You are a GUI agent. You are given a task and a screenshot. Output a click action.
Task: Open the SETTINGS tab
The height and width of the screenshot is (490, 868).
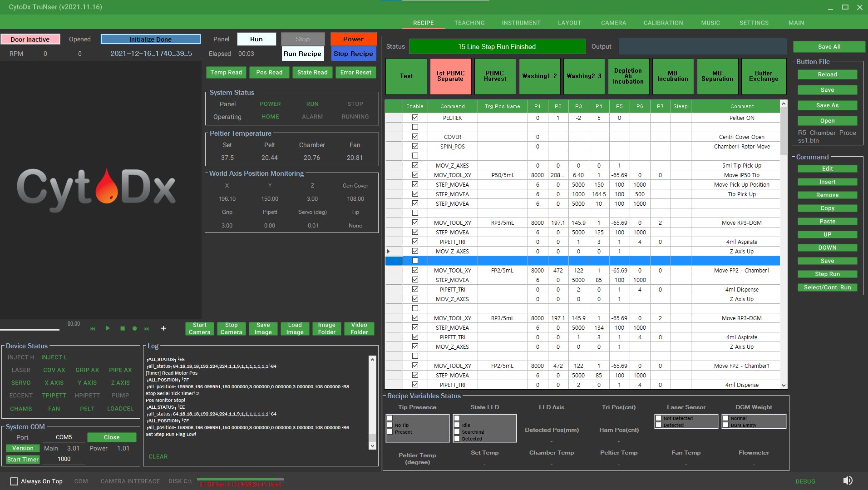(x=754, y=23)
